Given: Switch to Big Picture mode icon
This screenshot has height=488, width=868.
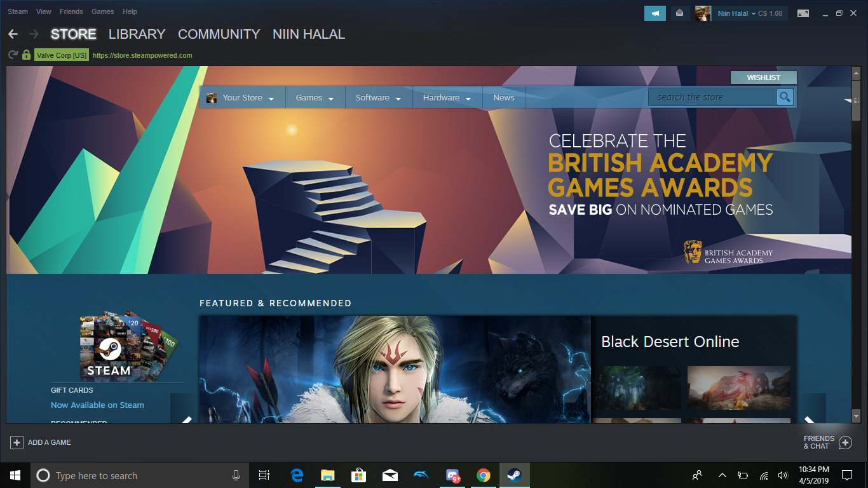Looking at the screenshot, I should [x=803, y=13].
